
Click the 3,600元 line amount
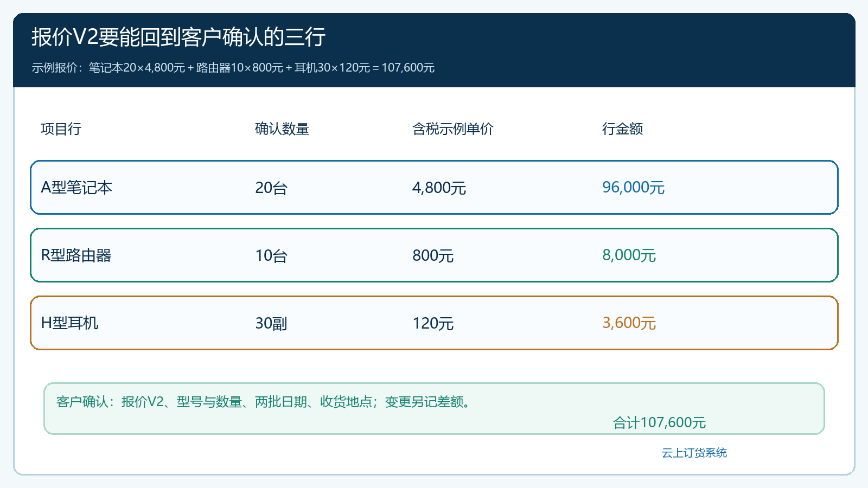[629, 323]
